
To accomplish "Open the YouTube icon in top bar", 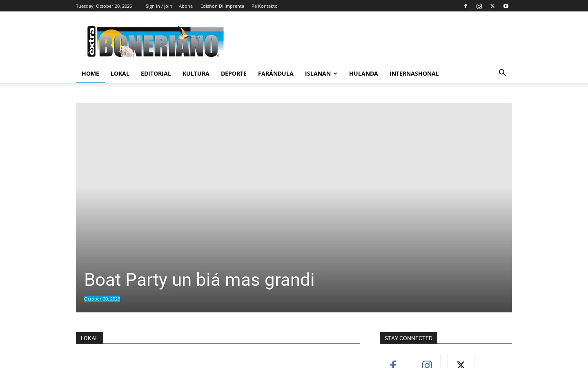I will [506, 6].
